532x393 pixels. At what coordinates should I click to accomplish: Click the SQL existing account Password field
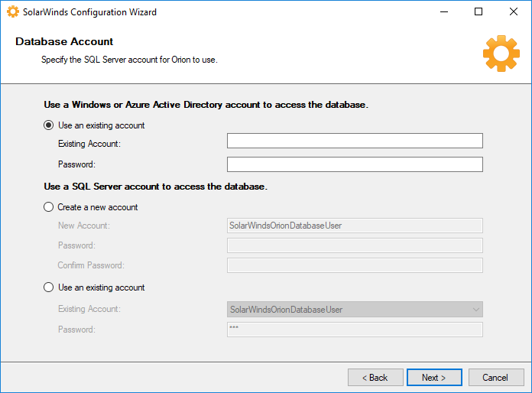(x=355, y=330)
